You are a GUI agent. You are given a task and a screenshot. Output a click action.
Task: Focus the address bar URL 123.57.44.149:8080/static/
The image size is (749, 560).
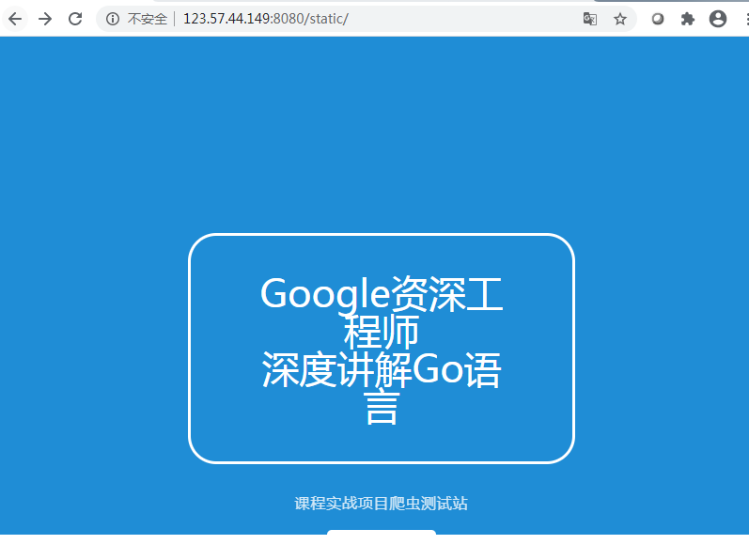click(x=266, y=19)
